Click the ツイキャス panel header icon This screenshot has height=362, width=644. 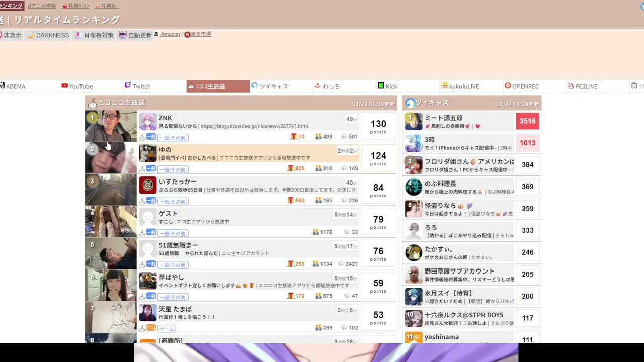(410, 103)
